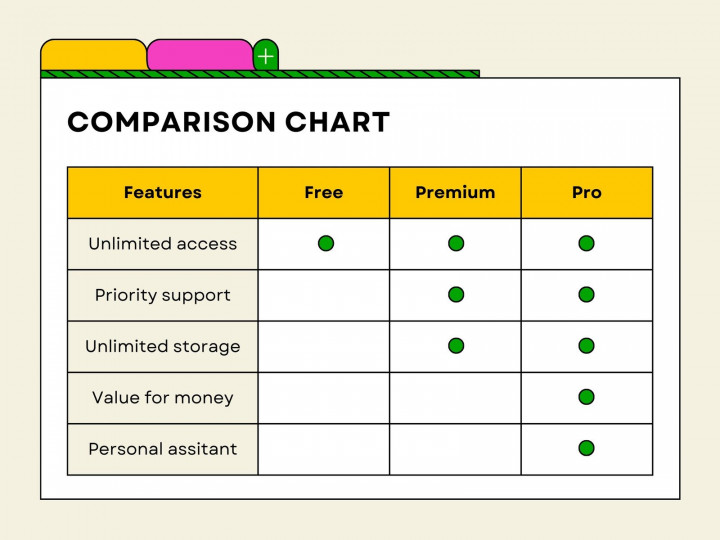Click the Comparison Chart title
Image resolution: width=720 pixels, height=540 pixels.
(228, 122)
